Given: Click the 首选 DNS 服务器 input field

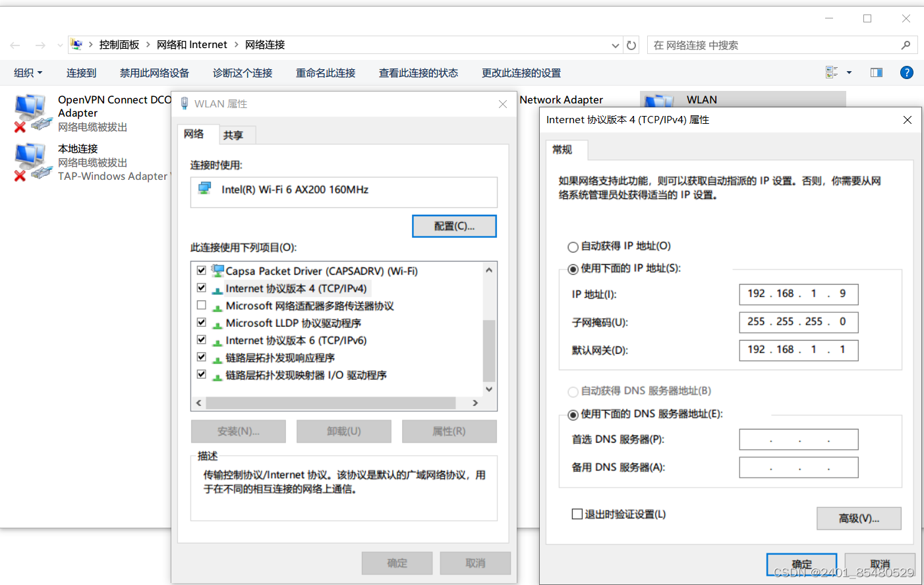Looking at the screenshot, I should point(799,439).
